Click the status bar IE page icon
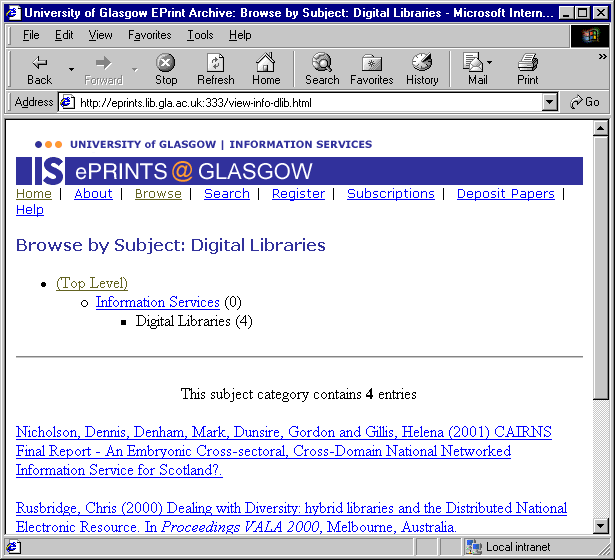 pos(13,547)
